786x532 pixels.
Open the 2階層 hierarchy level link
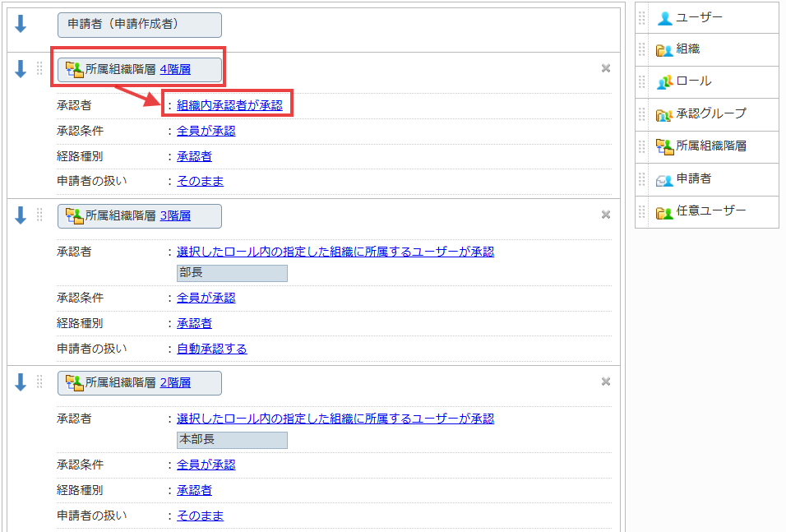point(175,382)
